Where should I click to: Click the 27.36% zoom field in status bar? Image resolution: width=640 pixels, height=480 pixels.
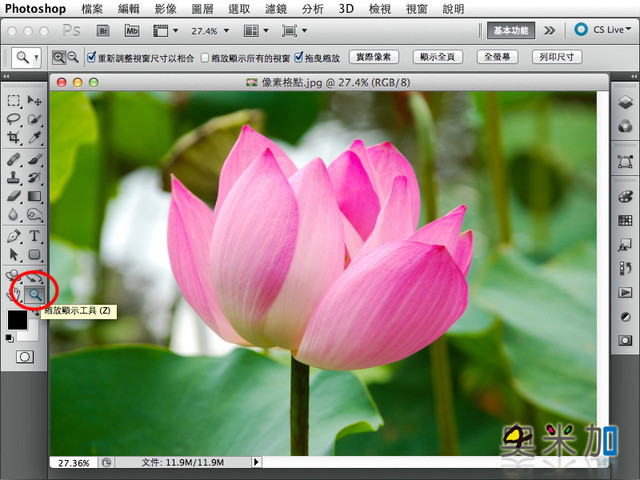point(73,463)
